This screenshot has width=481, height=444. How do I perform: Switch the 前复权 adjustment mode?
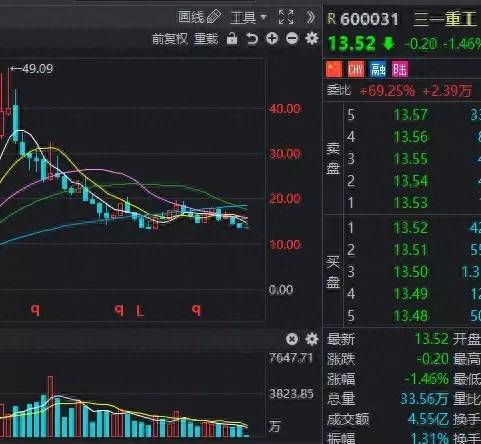[x=170, y=39]
